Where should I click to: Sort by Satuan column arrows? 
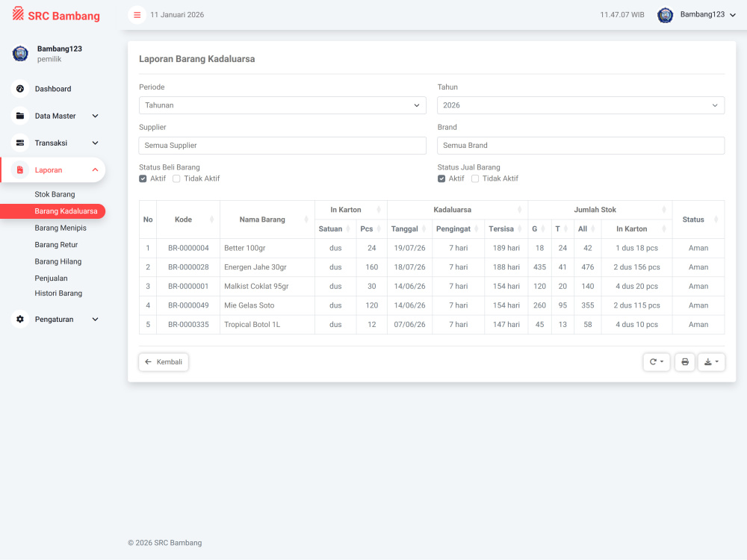[x=348, y=229]
